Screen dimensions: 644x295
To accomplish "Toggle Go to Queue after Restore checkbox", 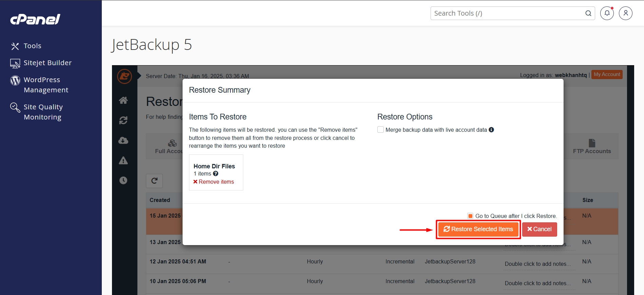I will tap(470, 216).
